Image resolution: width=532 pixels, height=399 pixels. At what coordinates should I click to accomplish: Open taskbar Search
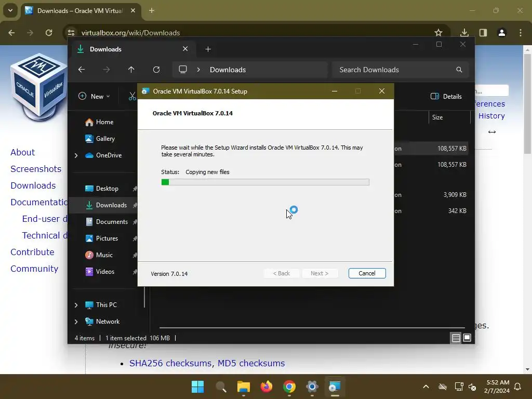(221, 387)
